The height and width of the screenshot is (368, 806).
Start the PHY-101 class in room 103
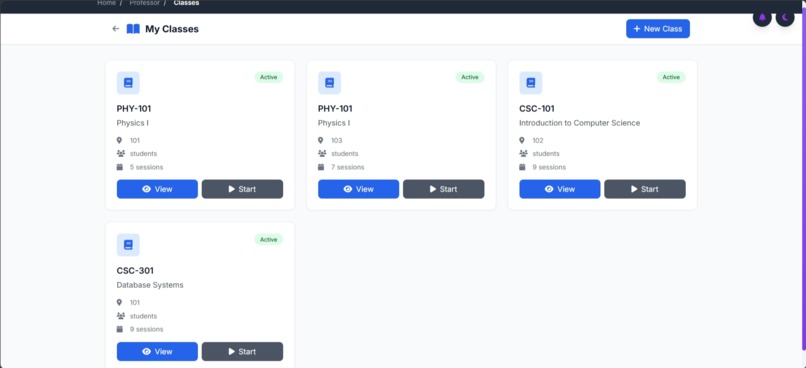444,189
